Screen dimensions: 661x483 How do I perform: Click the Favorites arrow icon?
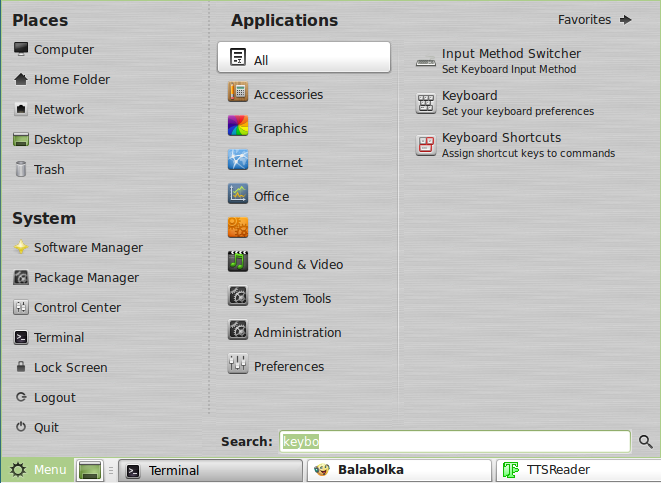coord(626,20)
